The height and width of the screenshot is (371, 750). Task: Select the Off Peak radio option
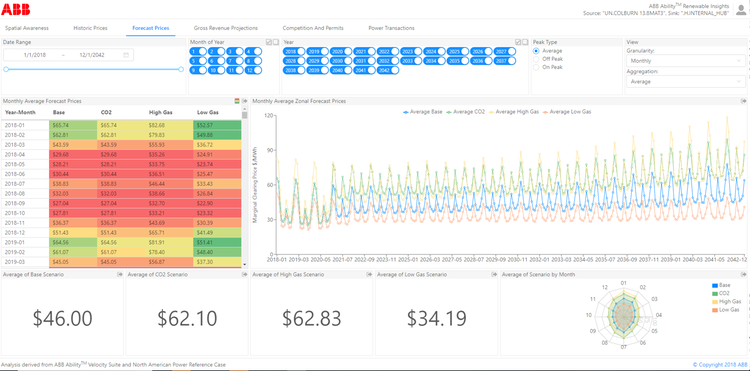pos(536,59)
